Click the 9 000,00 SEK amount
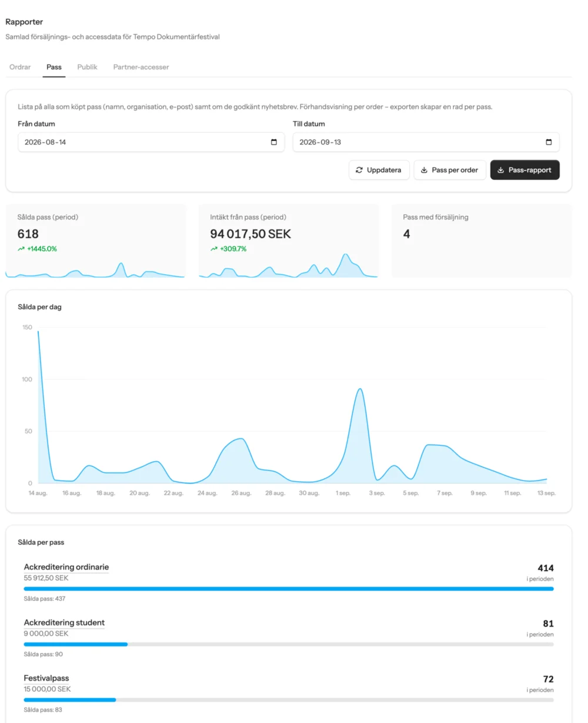Image resolution: width=588 pixels, height=723 pixels. point(46,634)
